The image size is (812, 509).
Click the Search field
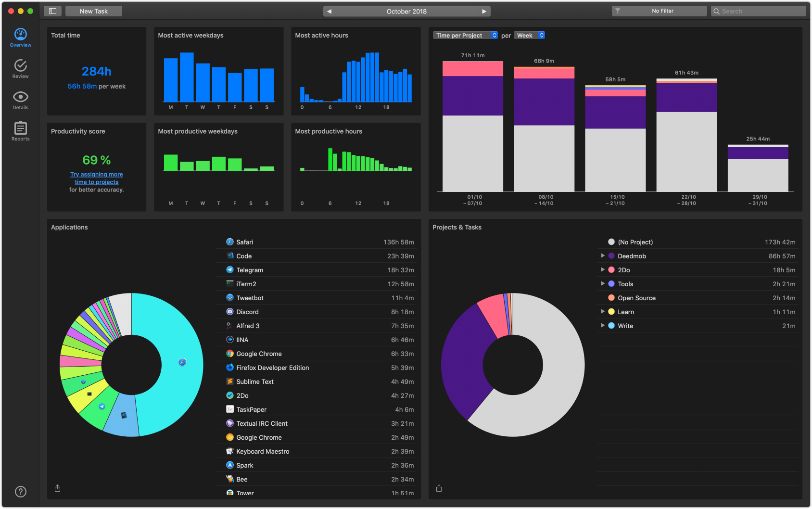click(x=759, y=11)
